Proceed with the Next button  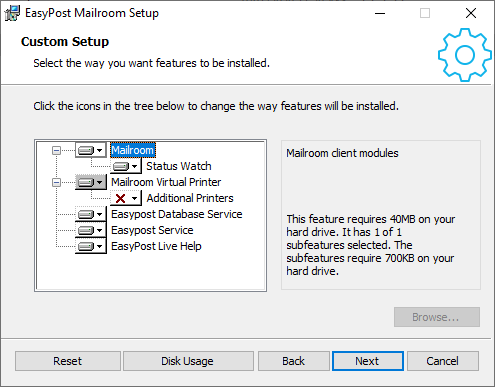click(368, 361)
